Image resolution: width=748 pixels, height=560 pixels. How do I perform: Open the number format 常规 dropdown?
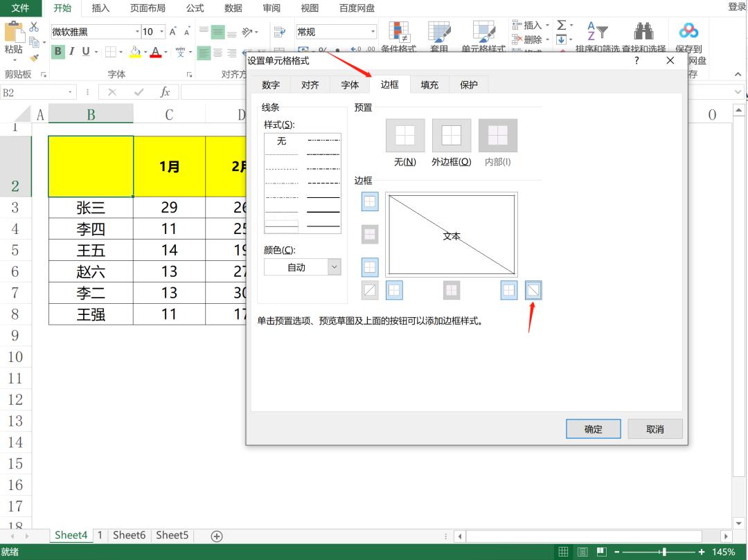pyautogui.click(x=371, y=31)
